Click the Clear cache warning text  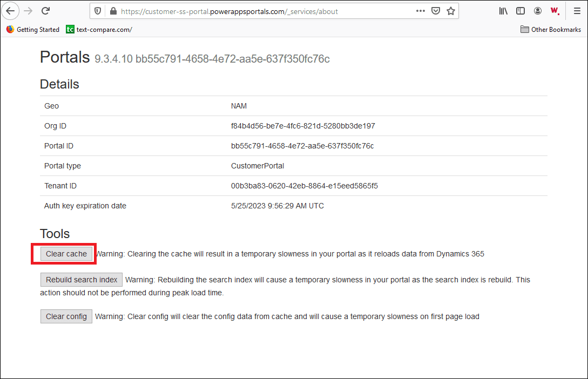tap(290, 254)
